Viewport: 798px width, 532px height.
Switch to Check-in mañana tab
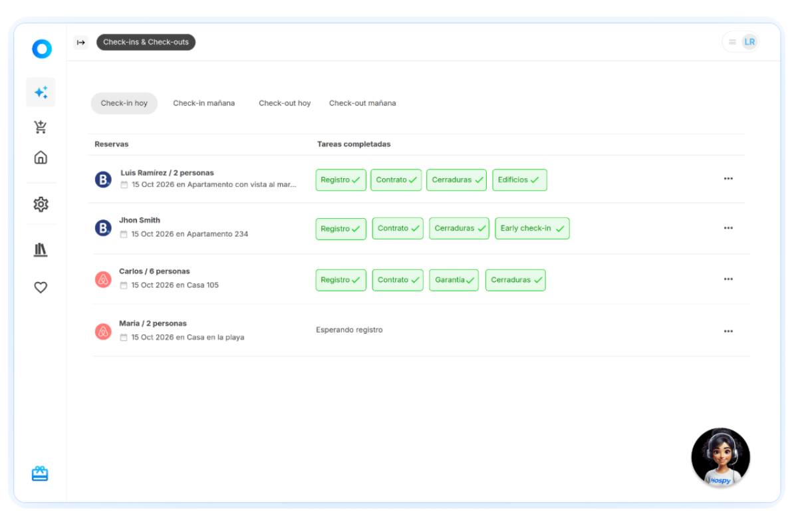pos(203,103)
